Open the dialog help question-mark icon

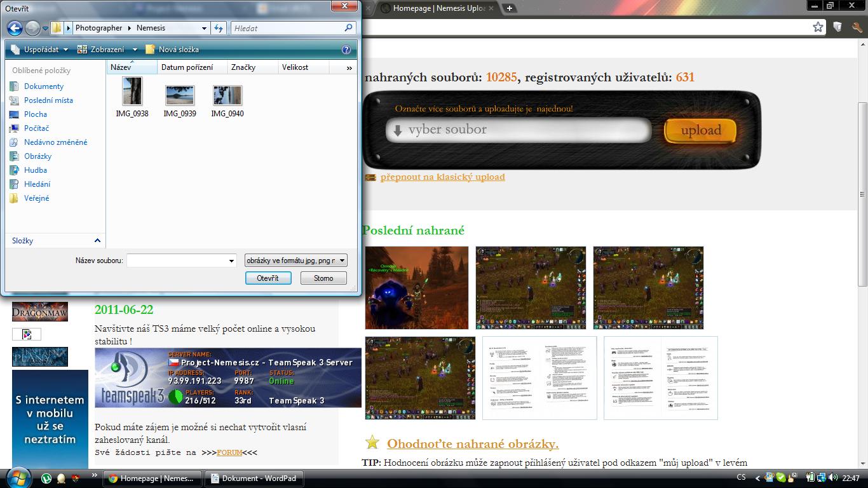pos(346,50)
